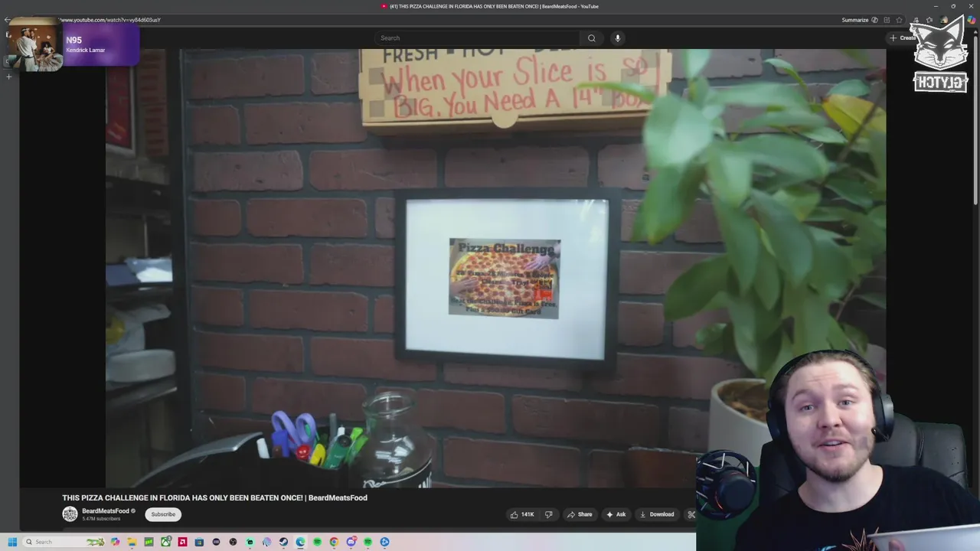Open the split screen apps icon in address bar
This screenshot has width=980, height=551.
887,20
